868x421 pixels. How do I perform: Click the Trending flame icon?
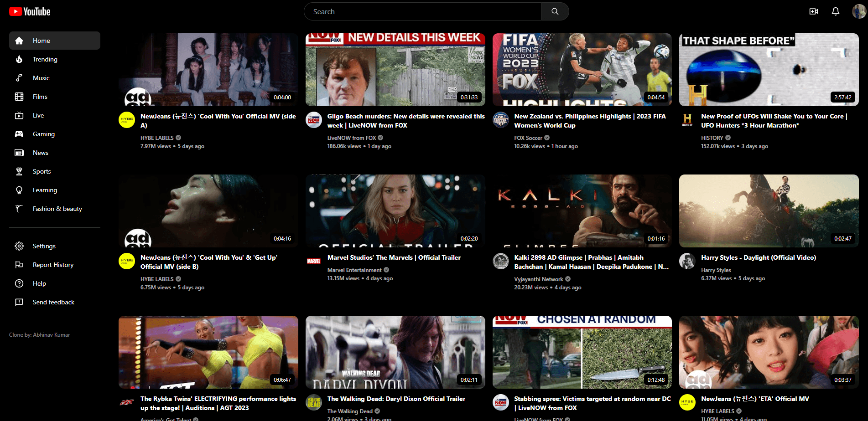coord(19,59)
